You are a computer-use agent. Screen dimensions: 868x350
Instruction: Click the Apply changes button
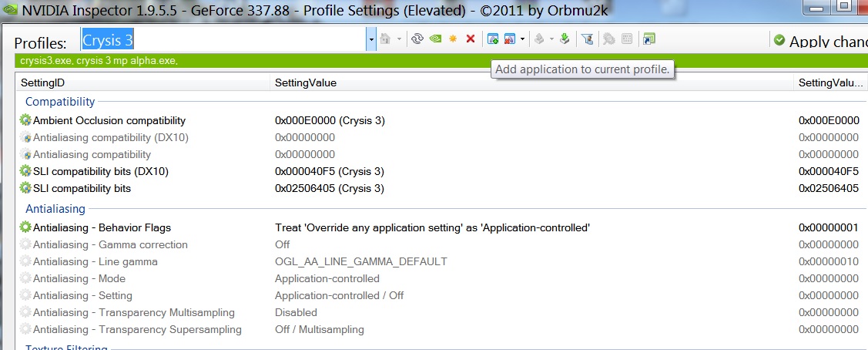[819, 41]
